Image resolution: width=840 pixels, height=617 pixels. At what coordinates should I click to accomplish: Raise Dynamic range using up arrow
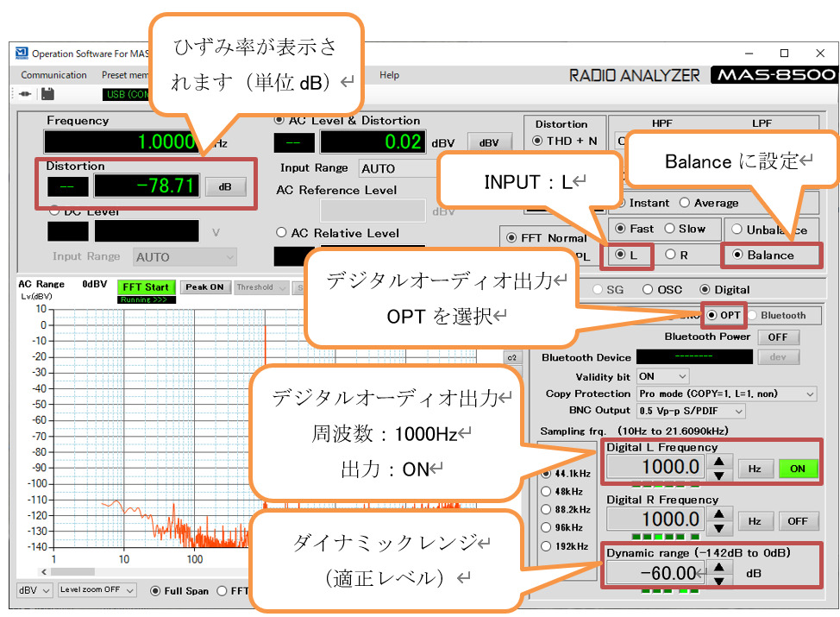pos(718,566)
